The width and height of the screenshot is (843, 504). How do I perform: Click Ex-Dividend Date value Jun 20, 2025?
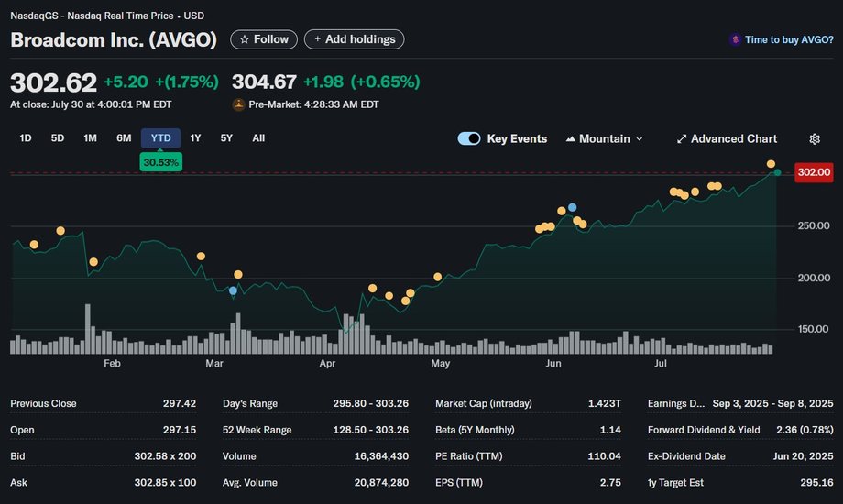coord(804,456)
